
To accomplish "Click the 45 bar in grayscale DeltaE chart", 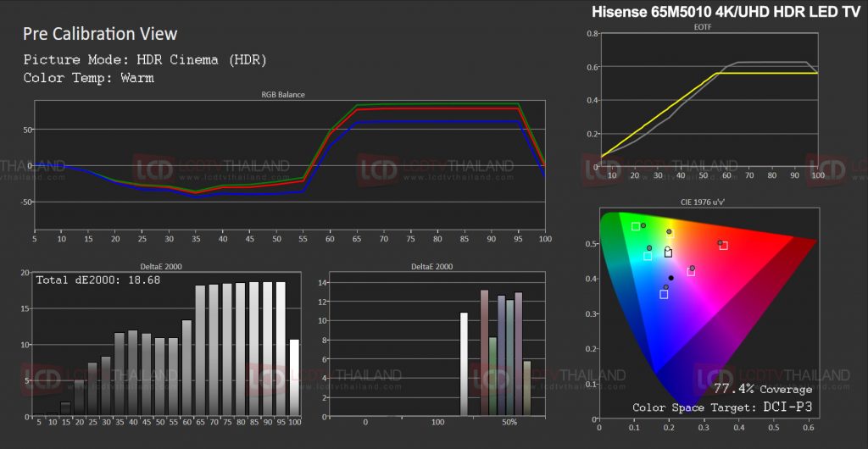I will (146, 375).
